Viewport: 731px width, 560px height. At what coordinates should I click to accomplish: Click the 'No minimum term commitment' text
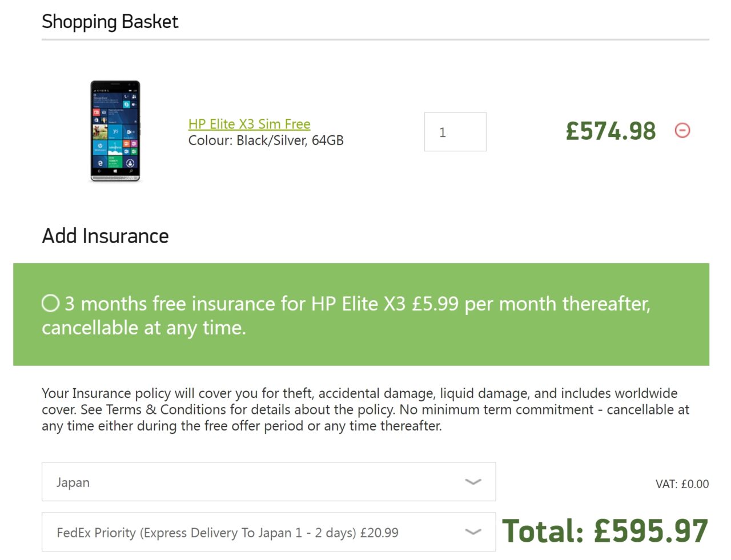coord(496,410)
